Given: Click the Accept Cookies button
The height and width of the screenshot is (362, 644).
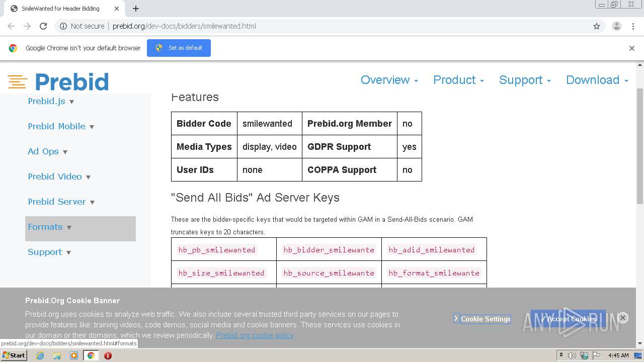Looking at the screenshot, I should 568,319.
